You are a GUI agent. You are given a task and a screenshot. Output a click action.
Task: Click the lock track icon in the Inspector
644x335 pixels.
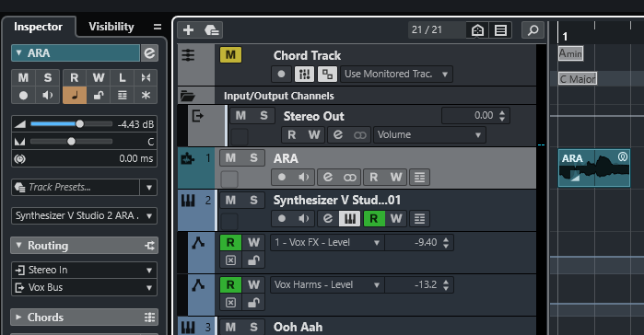[x=99, y=95]
